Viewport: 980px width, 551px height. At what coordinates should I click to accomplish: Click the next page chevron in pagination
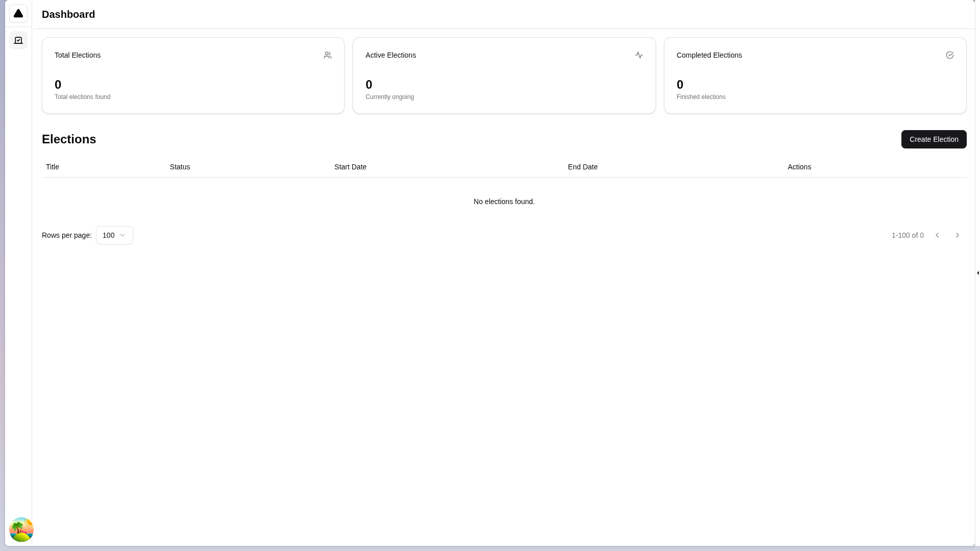click(x=958, y=235)
